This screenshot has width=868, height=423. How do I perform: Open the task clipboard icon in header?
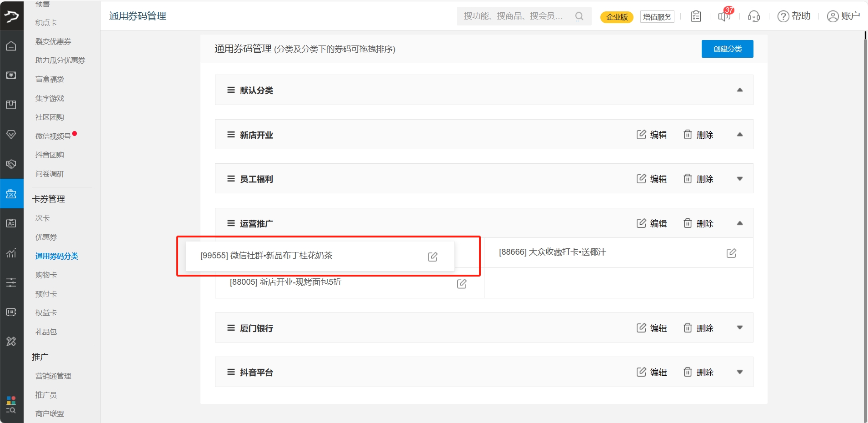(696, 17)
